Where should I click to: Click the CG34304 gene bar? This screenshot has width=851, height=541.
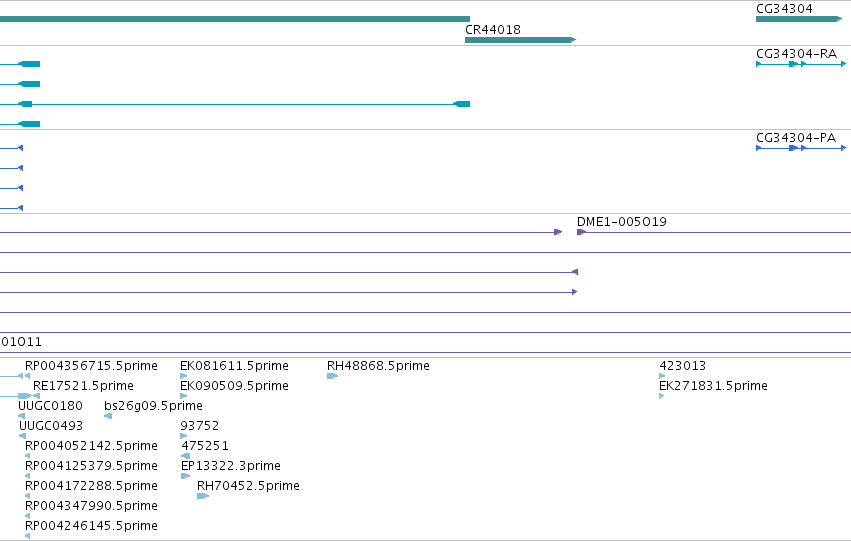point(798,19)
